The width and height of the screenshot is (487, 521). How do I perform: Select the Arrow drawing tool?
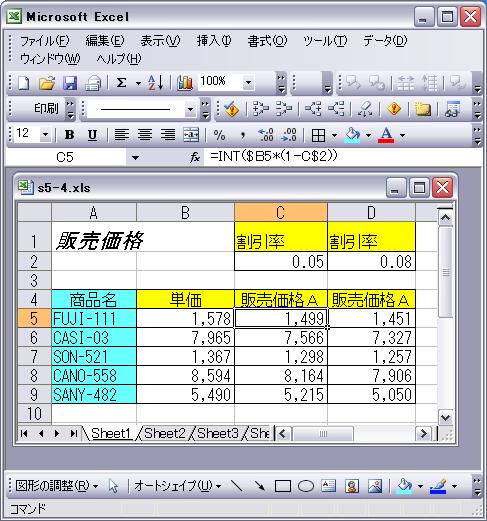click(259, 486)
